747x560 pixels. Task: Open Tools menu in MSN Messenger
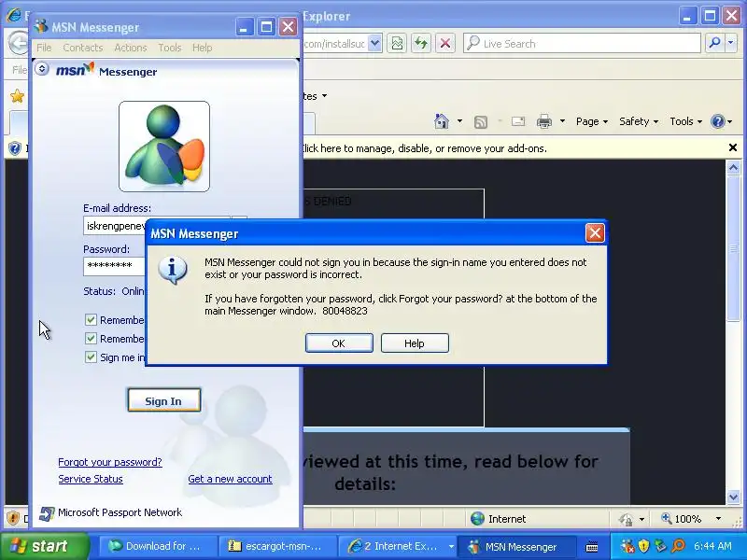pyautogui.click(x=170, y=48)
